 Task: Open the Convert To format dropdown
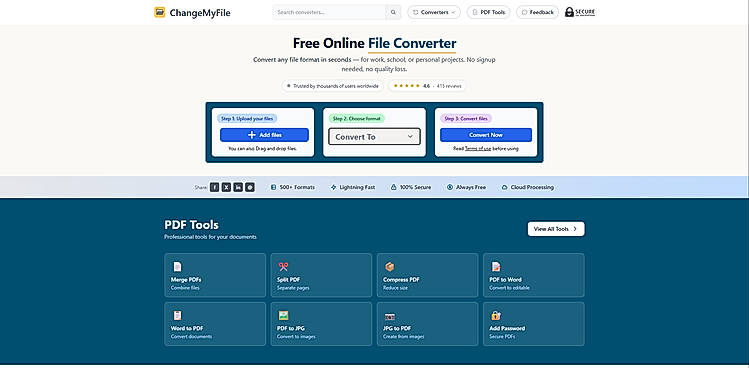tap(374, 137)
